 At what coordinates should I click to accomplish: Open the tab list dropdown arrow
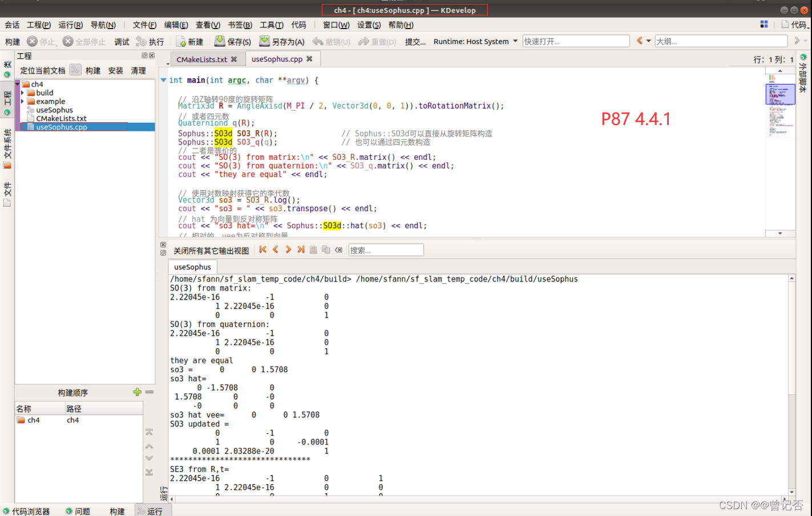pyautogui.click(x=168, y=63)
